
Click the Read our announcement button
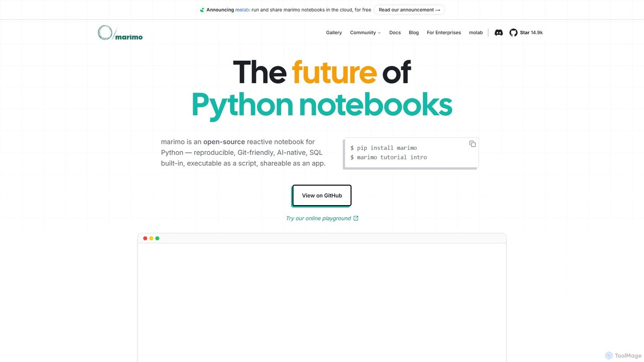(x=409, y=10)
